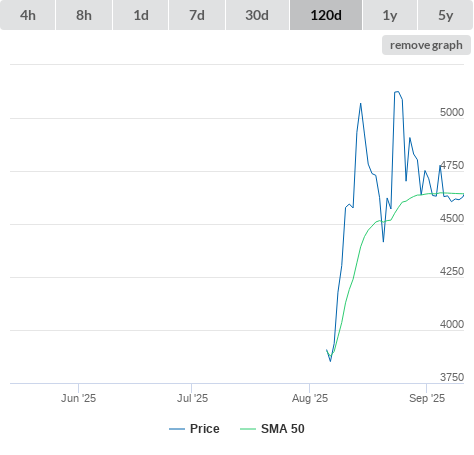Show the 1y price history
The width and height of the screenshot is (474, 455).
[390, 15]
